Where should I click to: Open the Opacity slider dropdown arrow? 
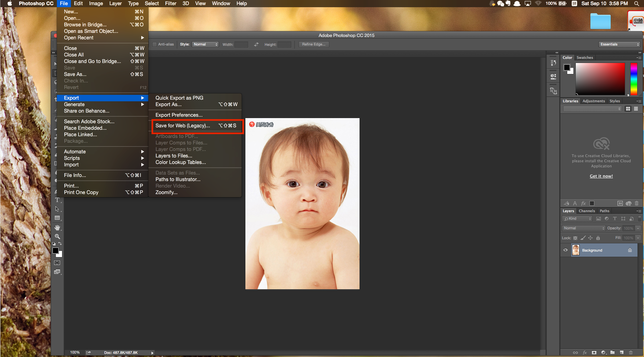pos(638,228)
